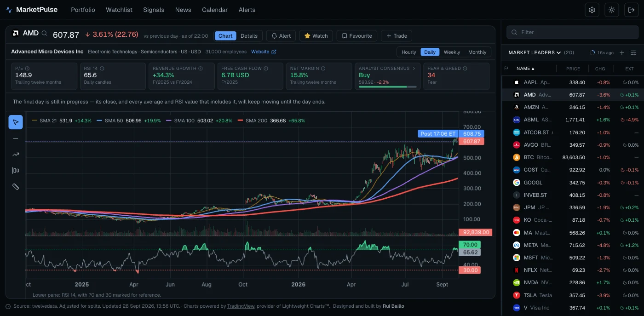
Task: Click the AAPL Apple logo icon
Action: [x=516, y=82]
